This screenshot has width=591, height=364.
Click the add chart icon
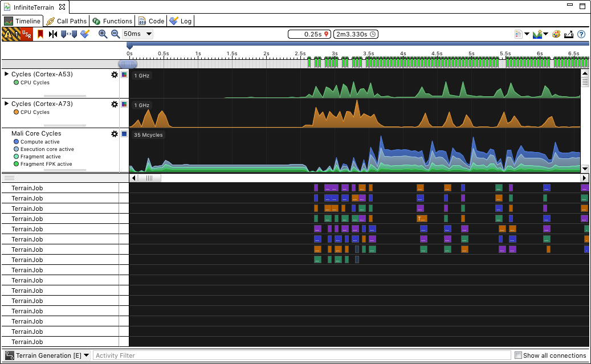tap(537, 34)
